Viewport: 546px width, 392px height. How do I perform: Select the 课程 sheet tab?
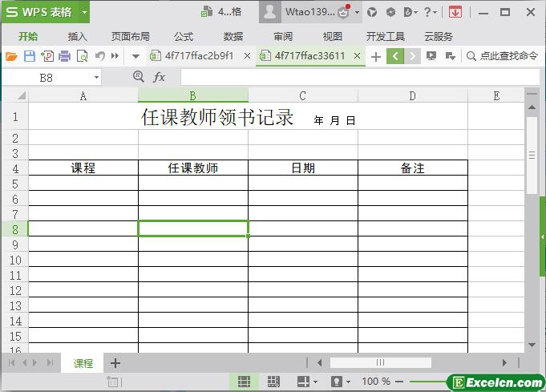click(83, 363)
